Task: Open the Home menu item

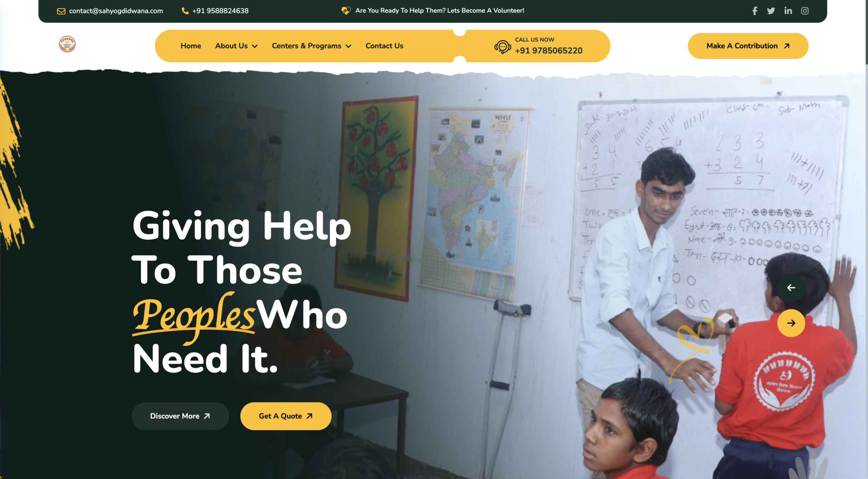Action: pyautogui.click(x=191, y=46)
